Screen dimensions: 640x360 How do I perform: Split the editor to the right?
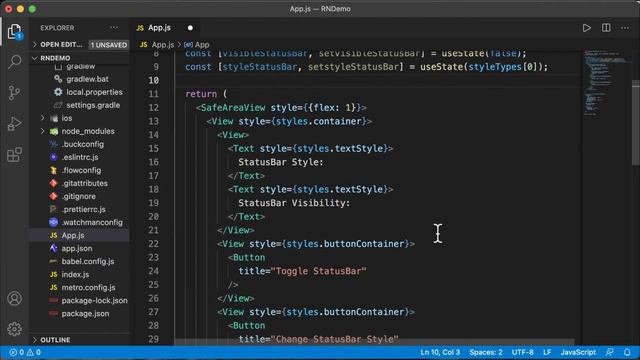click(x=606, y=28)
